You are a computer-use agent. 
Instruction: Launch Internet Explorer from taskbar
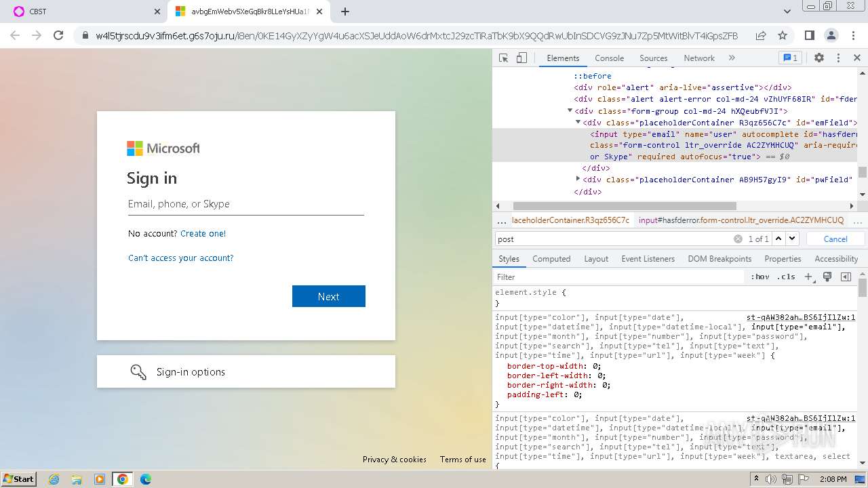point(54,479)
